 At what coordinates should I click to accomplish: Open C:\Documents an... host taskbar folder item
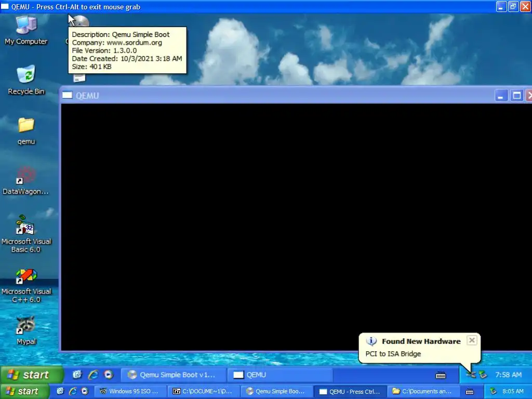[x=423, y=391]
